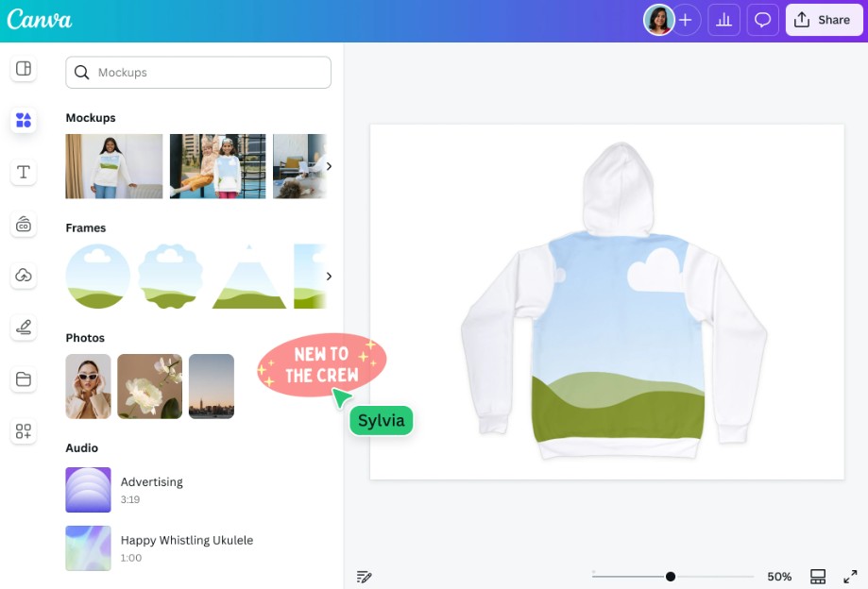This screenshot has width=868, height=589.
Task: Toggle the grid view icon
Action: tap(818, 576)
